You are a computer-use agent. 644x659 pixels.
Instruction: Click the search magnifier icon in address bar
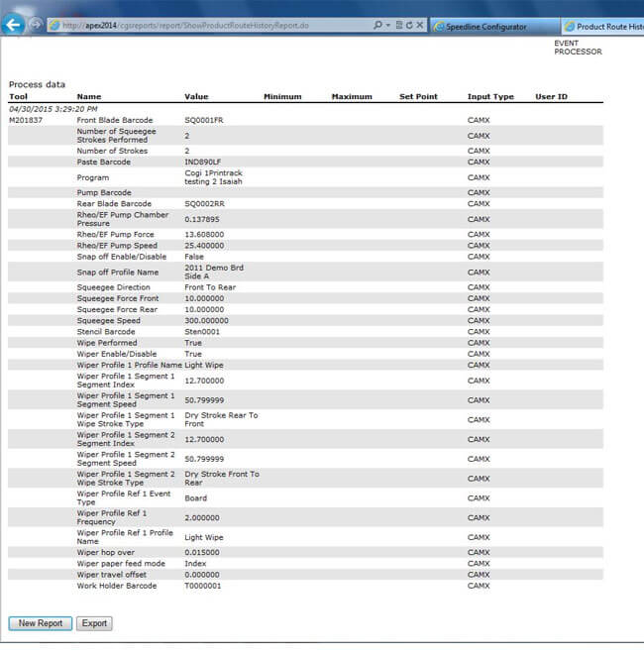pos(378,26)
